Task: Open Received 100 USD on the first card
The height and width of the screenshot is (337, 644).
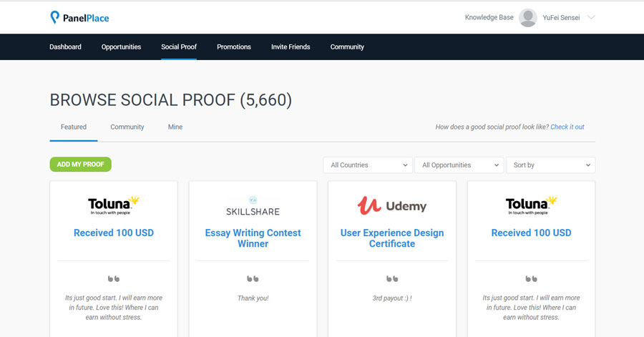Action: point(114,233)
